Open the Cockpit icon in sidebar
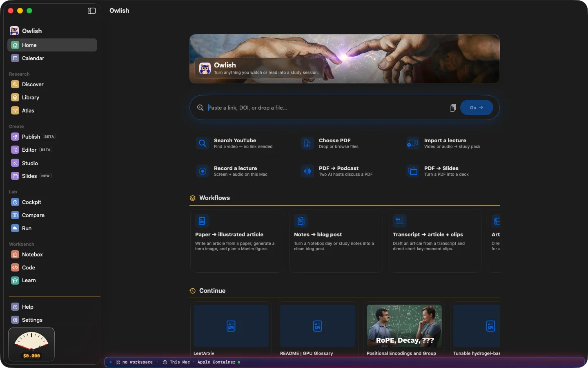Screen dimensions: 588x368 15,202
